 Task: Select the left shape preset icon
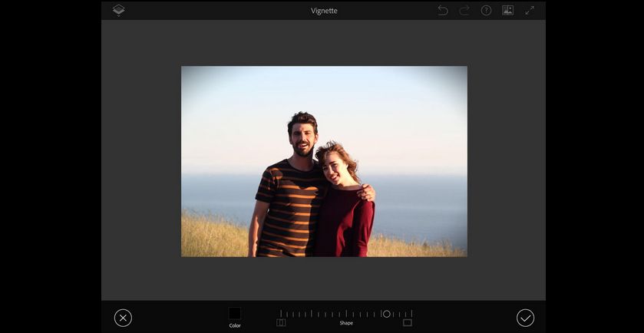pyautogui.click(x=281, y=323)
